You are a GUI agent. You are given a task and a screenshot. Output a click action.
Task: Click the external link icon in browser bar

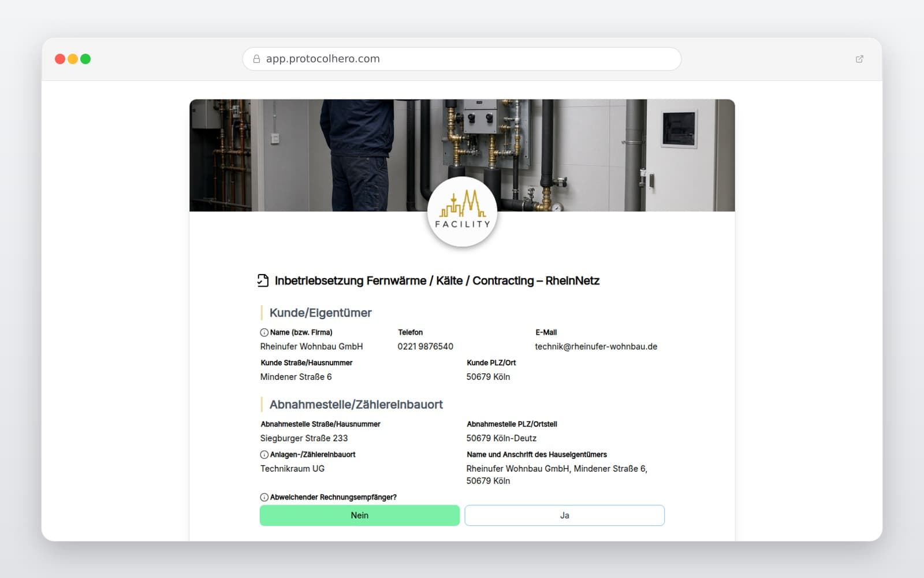click(859, 59)
